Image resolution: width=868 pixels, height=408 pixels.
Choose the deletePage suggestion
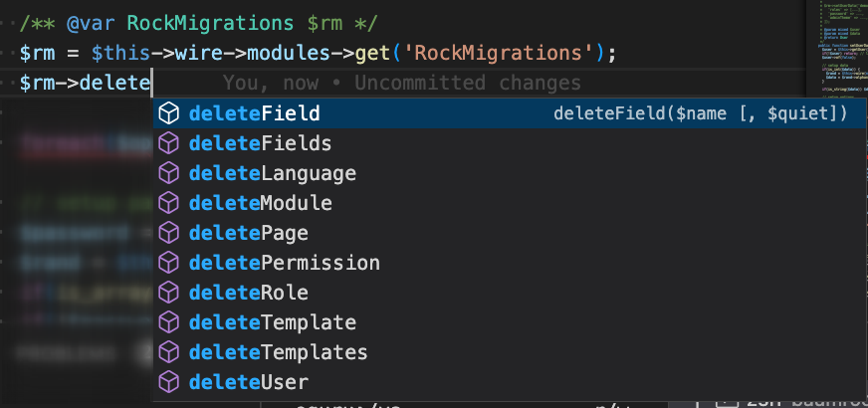click(248, 233)
